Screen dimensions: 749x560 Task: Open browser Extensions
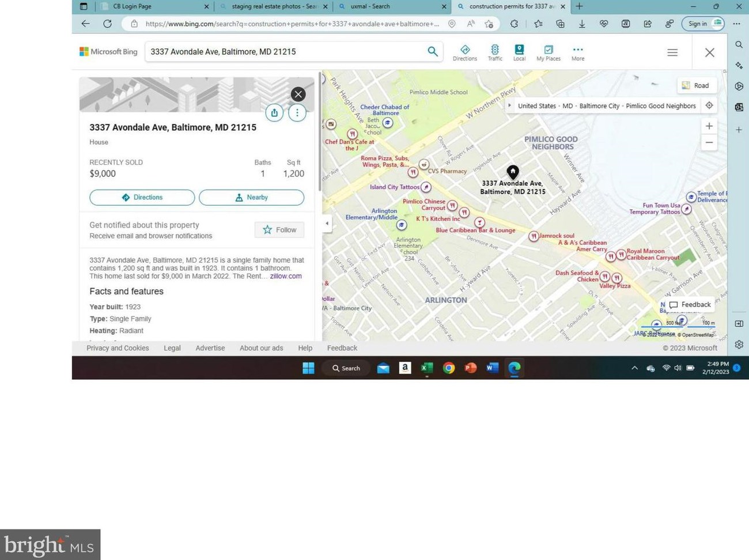tap(514, 24)
